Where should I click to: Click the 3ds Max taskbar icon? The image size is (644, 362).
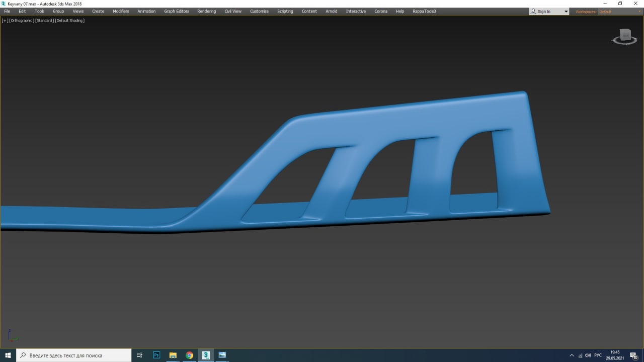point(206,355)
